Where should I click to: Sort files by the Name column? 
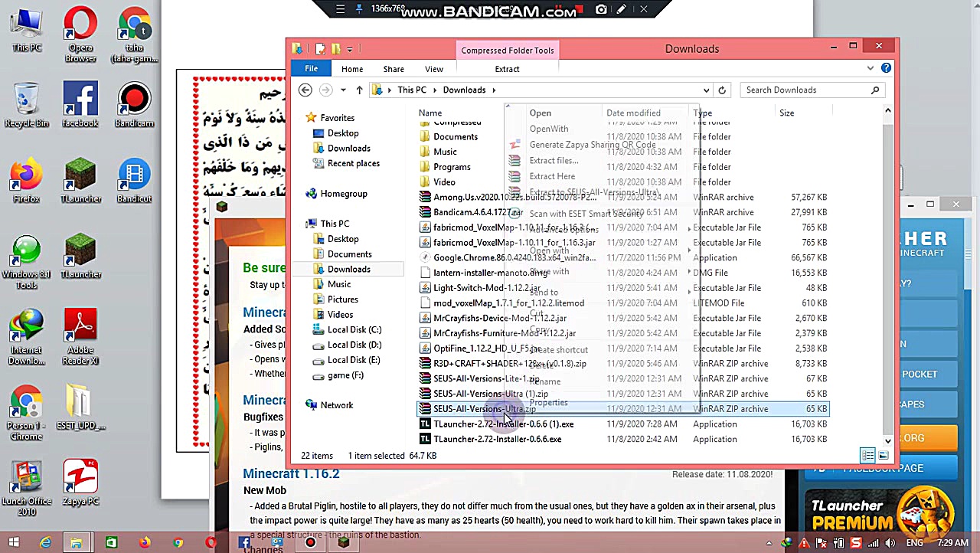(x=430, y=113)
